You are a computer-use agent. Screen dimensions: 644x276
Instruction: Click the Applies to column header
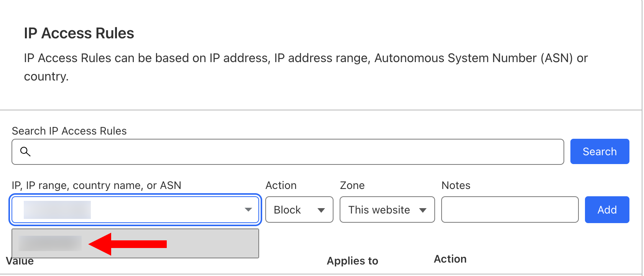coord(352,261)
